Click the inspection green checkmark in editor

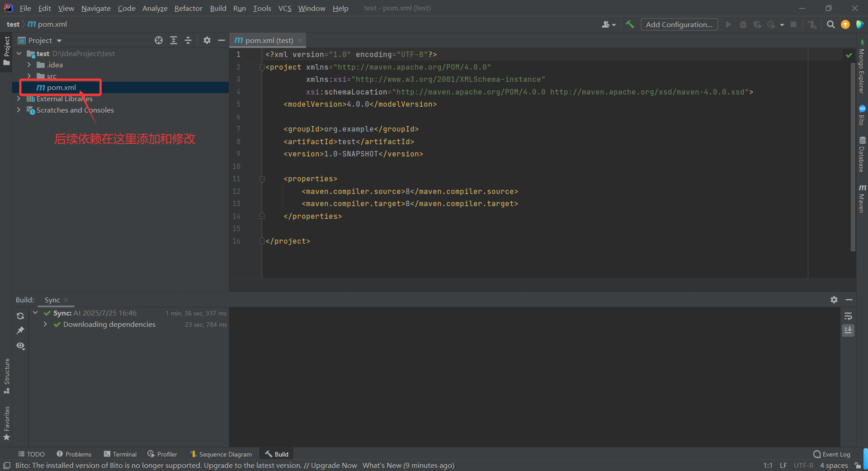[849, 55]
